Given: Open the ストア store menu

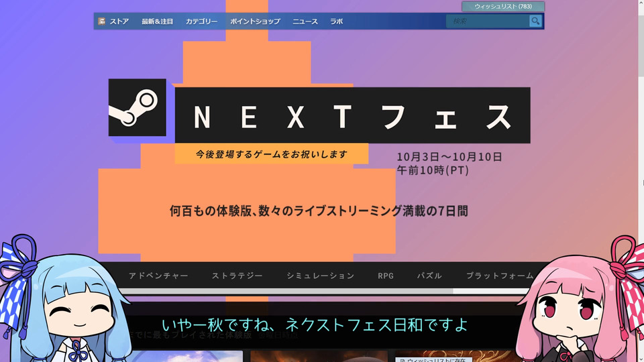Looking at the screenshot, I should pyautogui.click(x=119, y=21).
